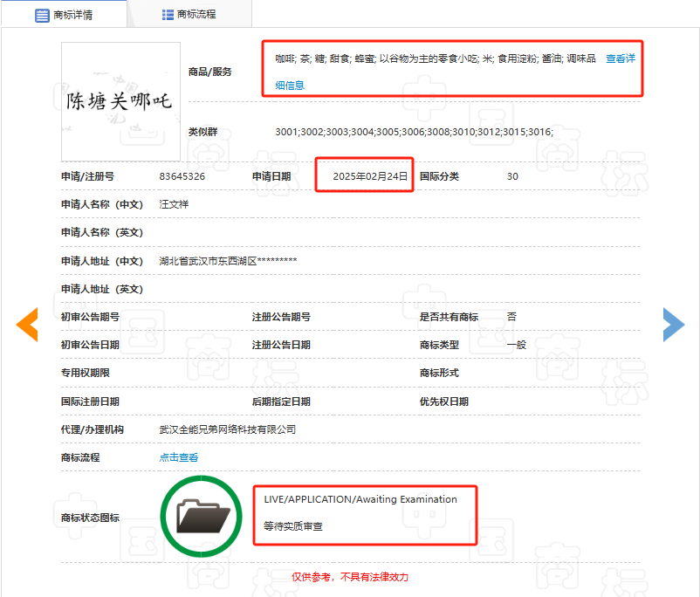The width and height of the screenshot is (700, 597).
Task: Open the 商标详情 tab
Action: tap(64, 14)
